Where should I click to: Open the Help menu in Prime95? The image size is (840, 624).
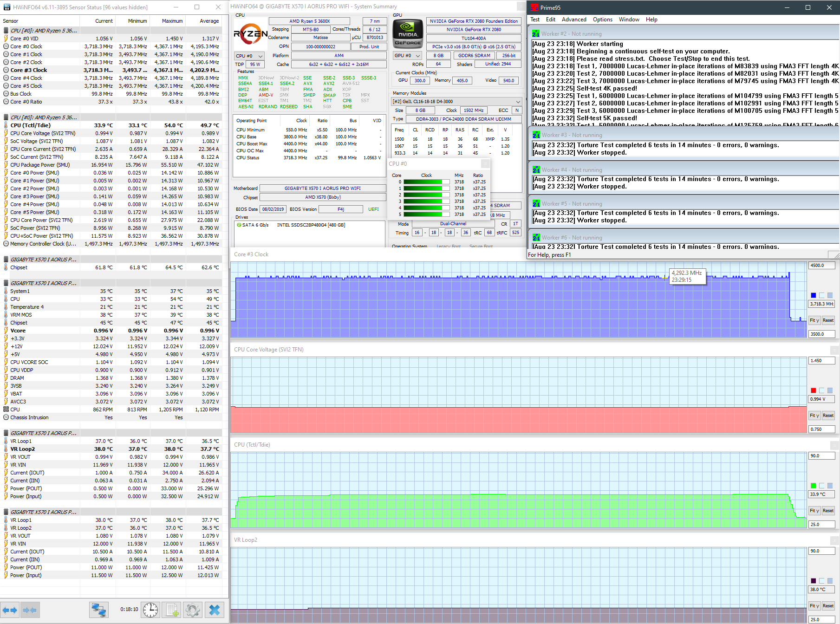[651, 19]
